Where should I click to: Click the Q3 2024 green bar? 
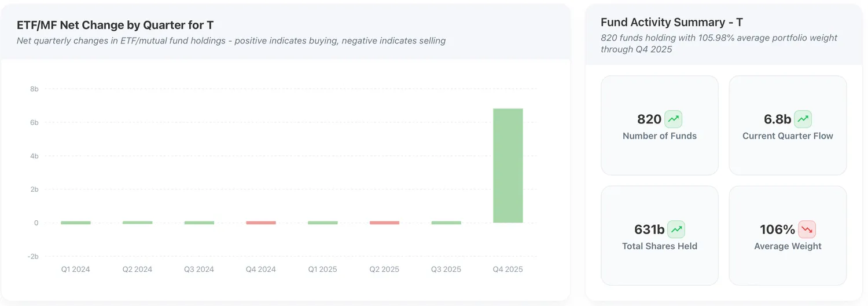[199, 223]
